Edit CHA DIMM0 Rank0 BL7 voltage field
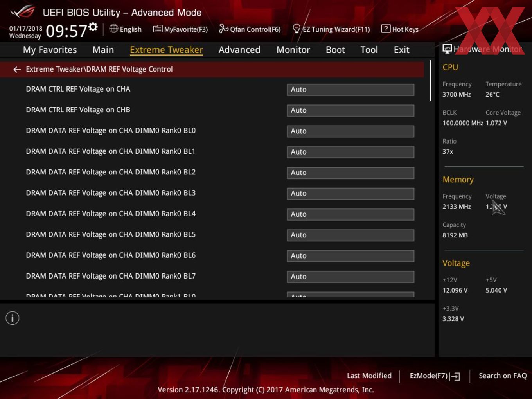This screenshot has width=532, height=399. [x=350, y=276]
